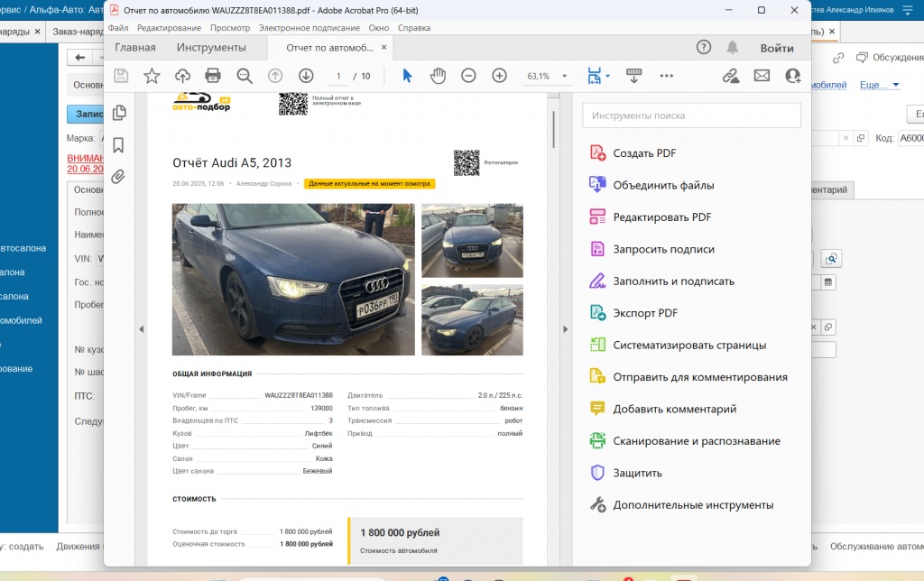Open the Bookmarks panel in left sidebar
The height and width of the screenshot is (581, 924).
coord(118,145)
